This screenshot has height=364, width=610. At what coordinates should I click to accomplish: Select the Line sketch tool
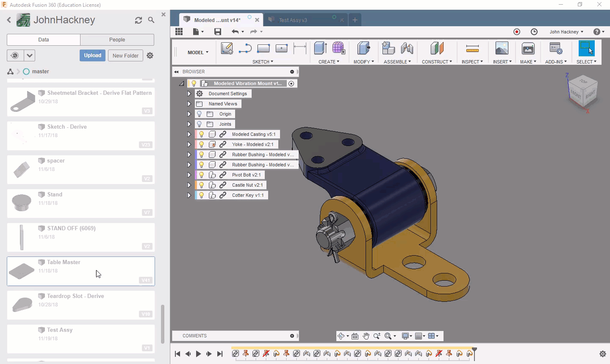click(x=245, y=48)
